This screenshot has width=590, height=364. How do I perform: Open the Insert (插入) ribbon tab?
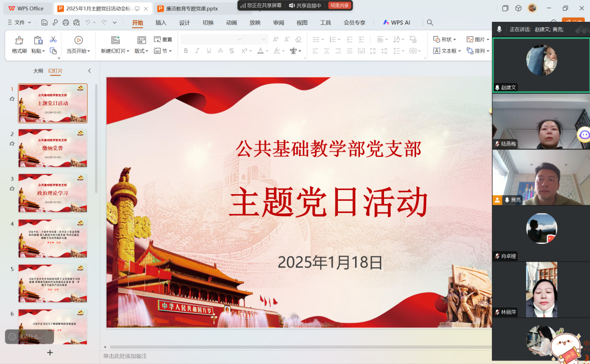tap(161, 23)
